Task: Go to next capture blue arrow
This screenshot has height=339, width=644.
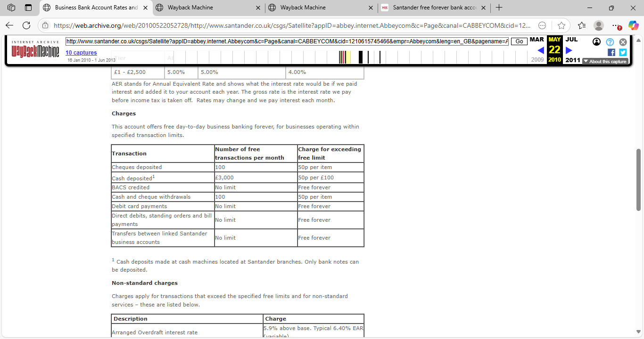Action: 569,50
